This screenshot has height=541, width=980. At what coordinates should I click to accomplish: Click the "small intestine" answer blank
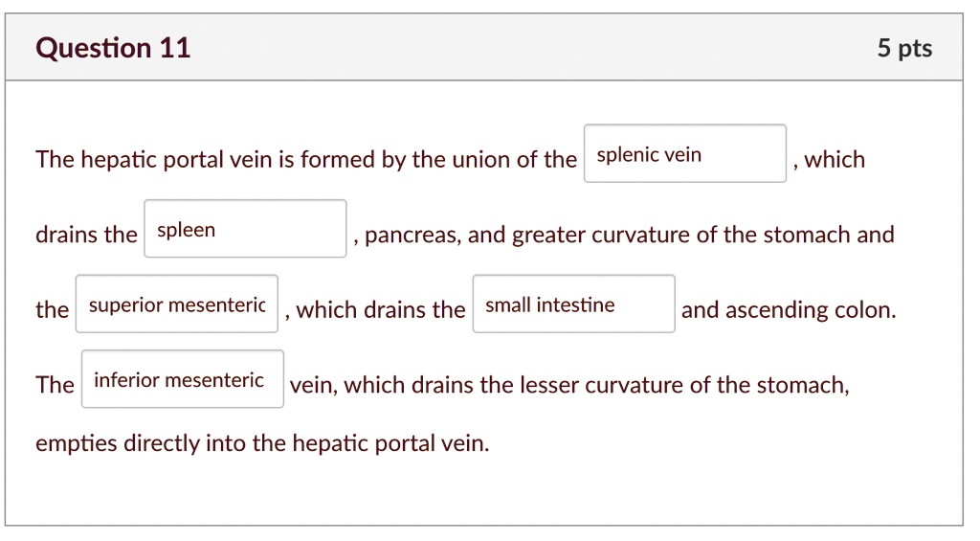point(574,304)
